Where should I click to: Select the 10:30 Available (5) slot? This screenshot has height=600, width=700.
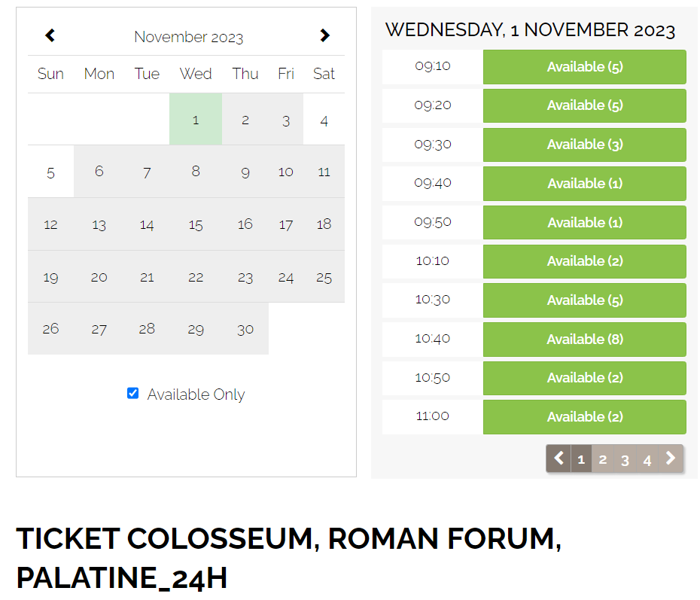[x=584, y=300]
